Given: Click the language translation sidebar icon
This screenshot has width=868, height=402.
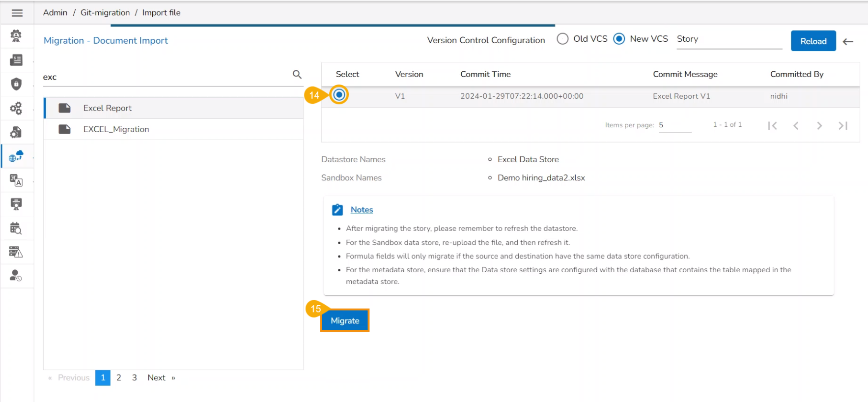Looking at the screenshot, I should [16, 180].
